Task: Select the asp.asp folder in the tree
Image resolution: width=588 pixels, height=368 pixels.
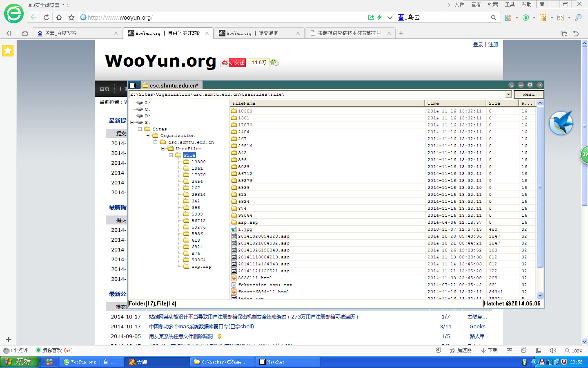Action: tap(201, 267)
